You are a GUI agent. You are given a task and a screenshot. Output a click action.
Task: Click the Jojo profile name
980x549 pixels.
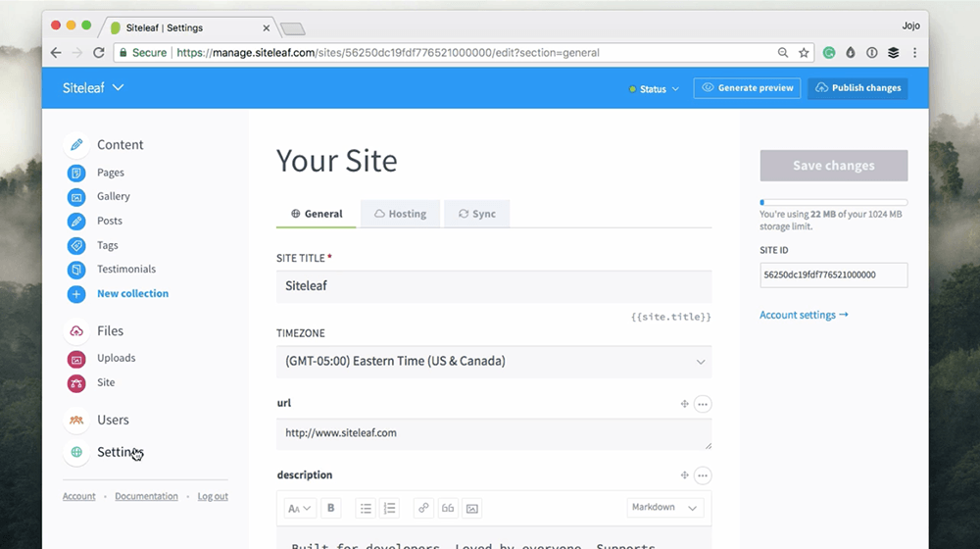click(910, 25)
